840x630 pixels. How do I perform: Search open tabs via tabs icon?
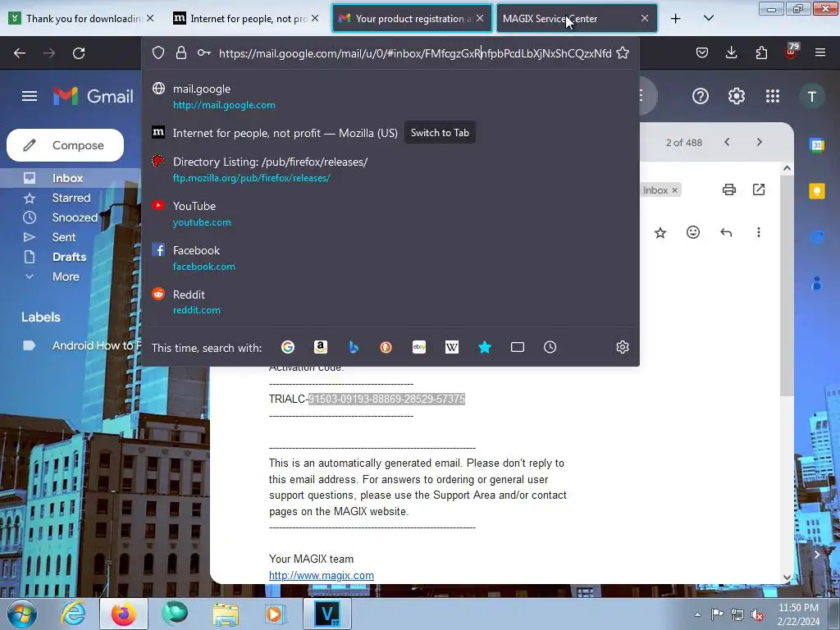518,347
